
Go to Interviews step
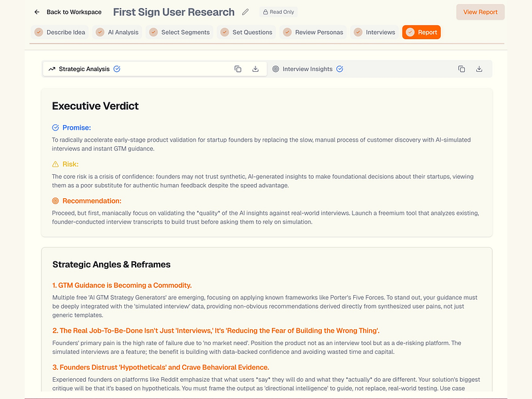coord(374,32)
